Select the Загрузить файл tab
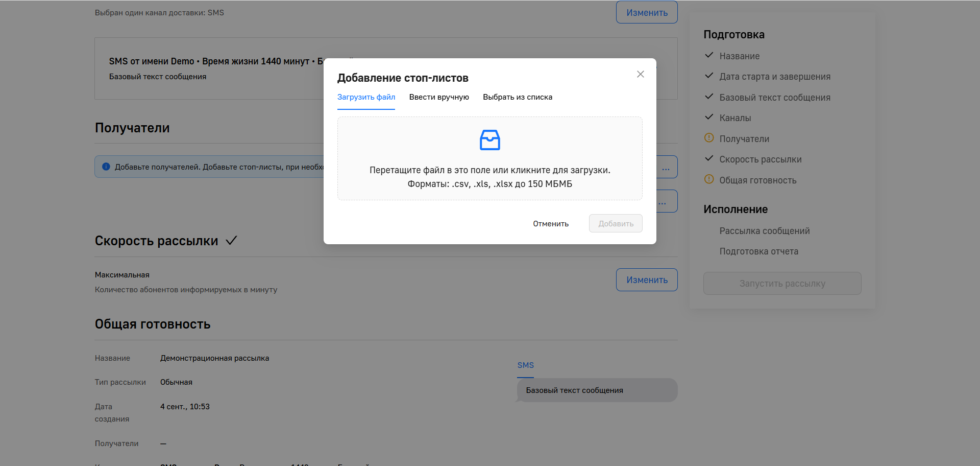 click(366, 97)
